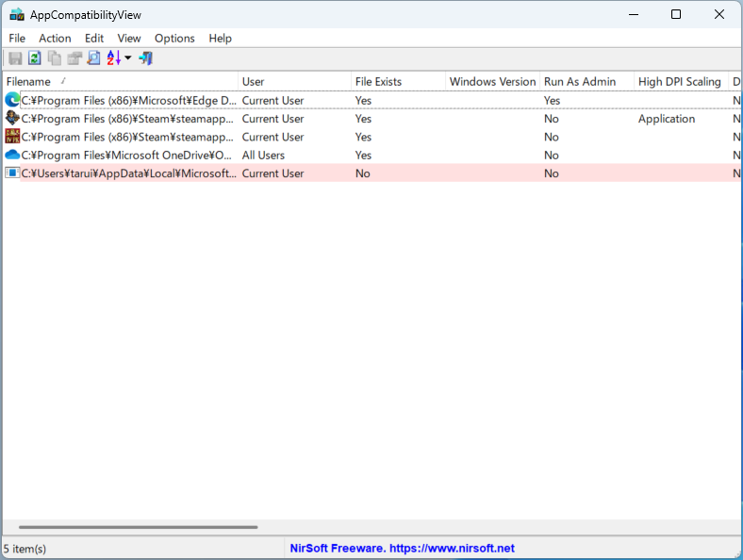Click the Edge icon in first row
This screenshot has width=743, height=560.
point(12,100)
